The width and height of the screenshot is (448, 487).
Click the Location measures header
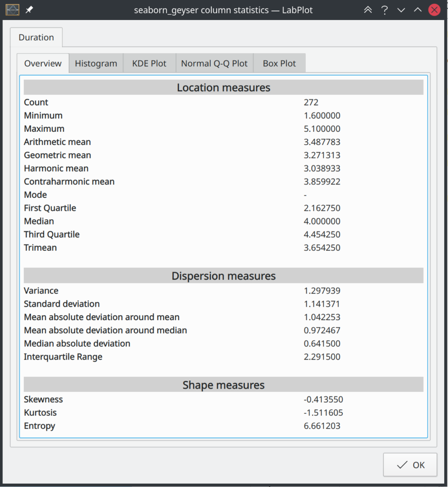[223, 87]
